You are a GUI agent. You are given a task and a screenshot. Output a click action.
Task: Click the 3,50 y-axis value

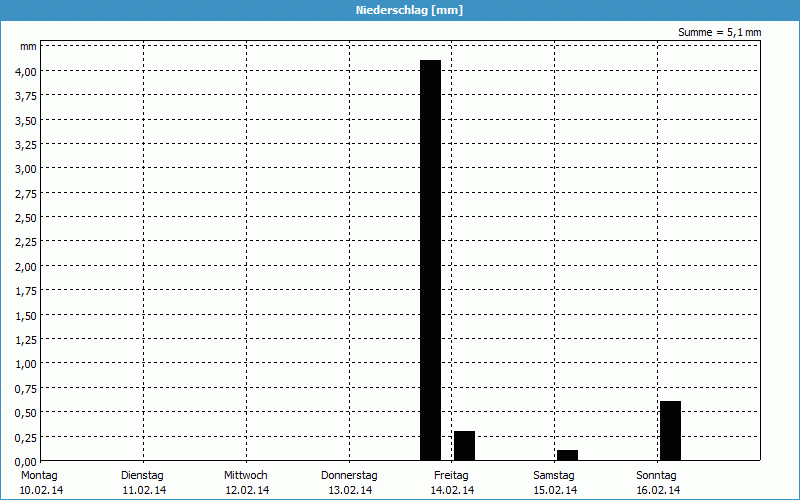(x=26, y=120)
